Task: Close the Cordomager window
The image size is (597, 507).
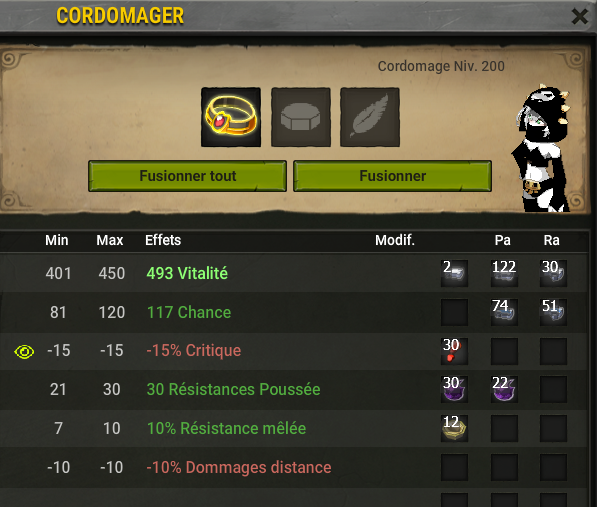Action: [x=579, y=16]
